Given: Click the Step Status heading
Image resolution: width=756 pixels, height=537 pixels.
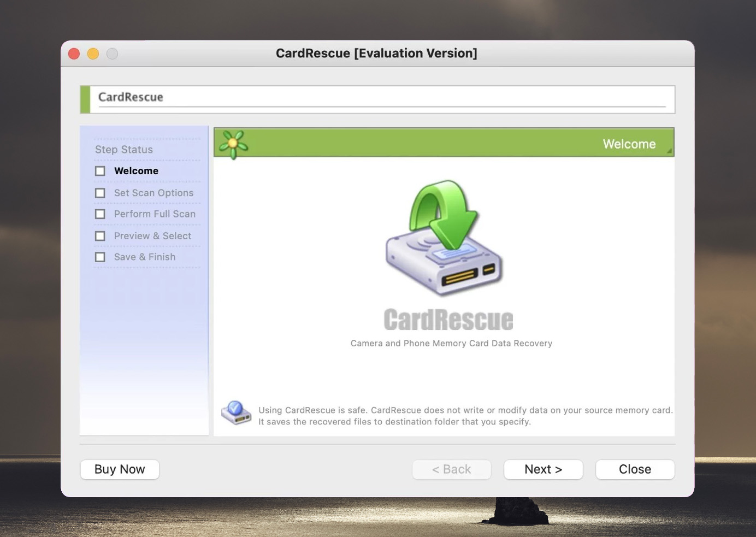Looking at the screenshot, I should point(124,150).
